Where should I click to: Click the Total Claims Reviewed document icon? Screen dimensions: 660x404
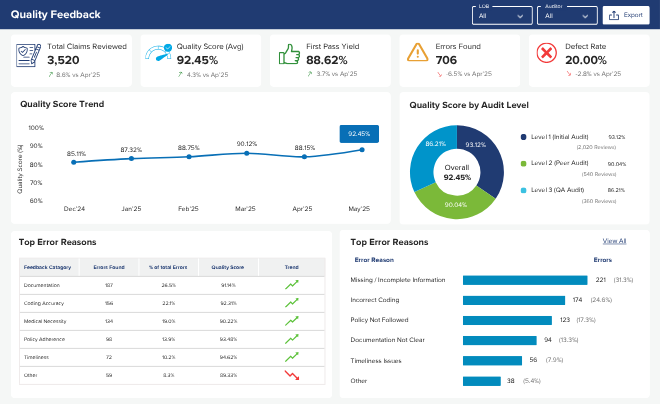point(28,55)
